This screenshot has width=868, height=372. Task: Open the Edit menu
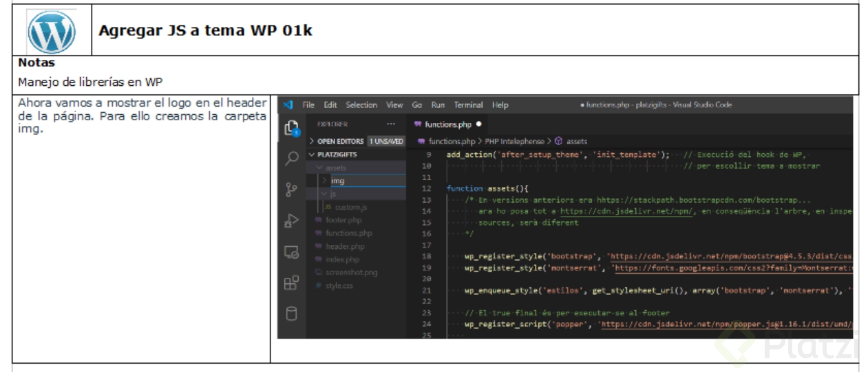pos(330,105)
